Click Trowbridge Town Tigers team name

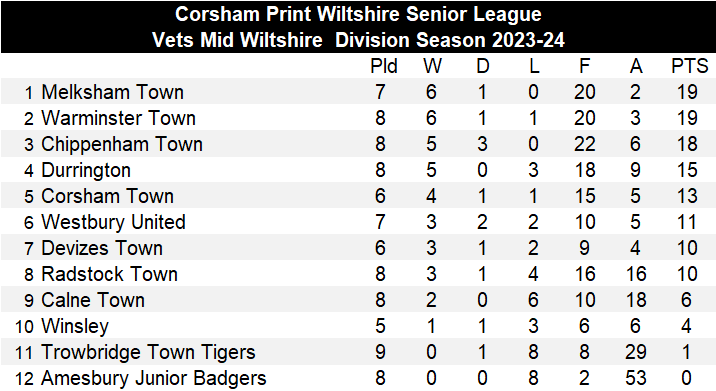click(x=148, y=353)
